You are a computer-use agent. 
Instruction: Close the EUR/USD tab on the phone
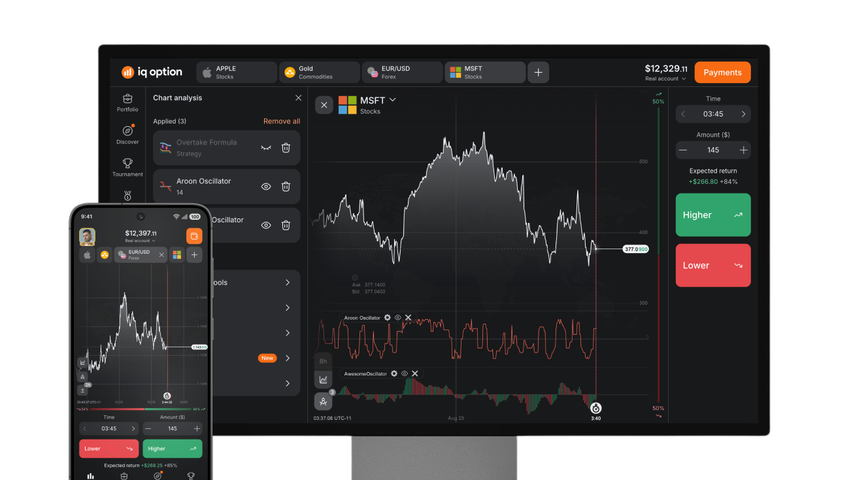[x=161, y=255]
